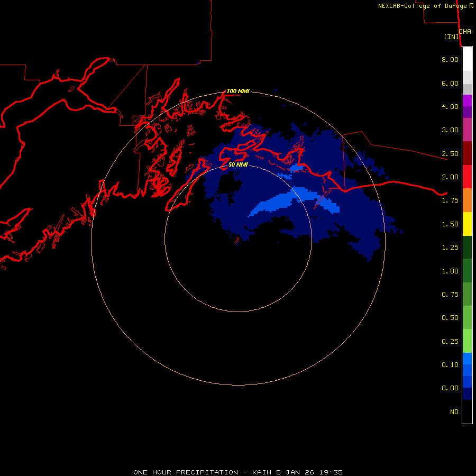Viewport: 476px width, 476px height.
Task: Click the ND legend label
Action: pos(454,412)
